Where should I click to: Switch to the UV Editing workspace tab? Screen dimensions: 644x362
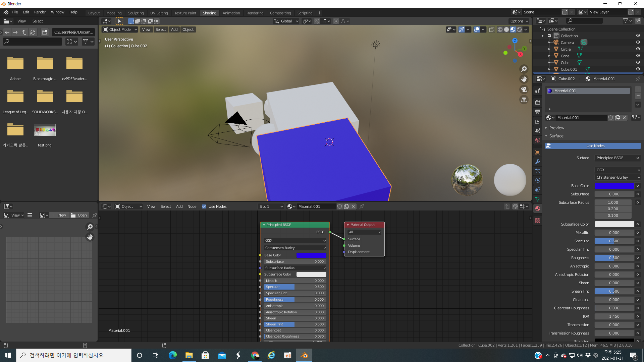(159, 13)
